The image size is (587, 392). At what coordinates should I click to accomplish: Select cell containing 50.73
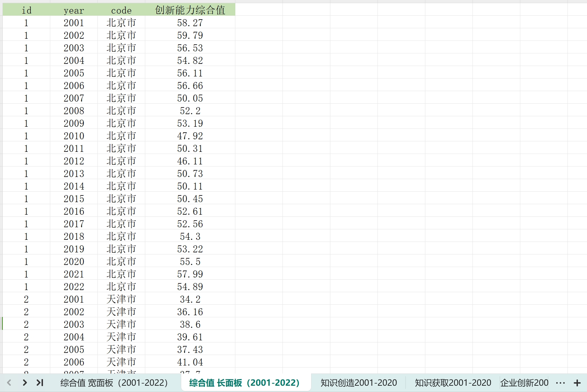click(190, 173)
